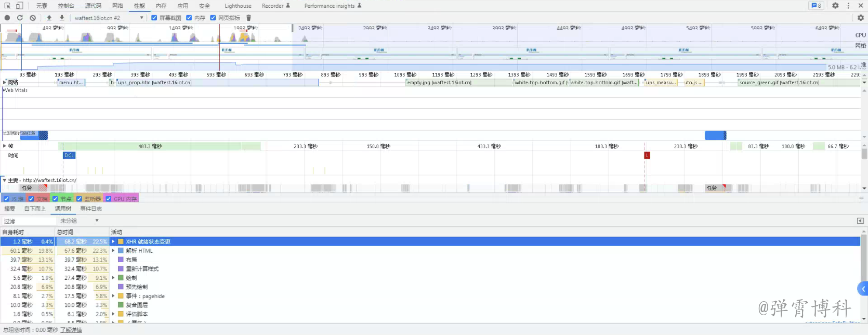Select the 预先绘制 row text

(137, 287)
